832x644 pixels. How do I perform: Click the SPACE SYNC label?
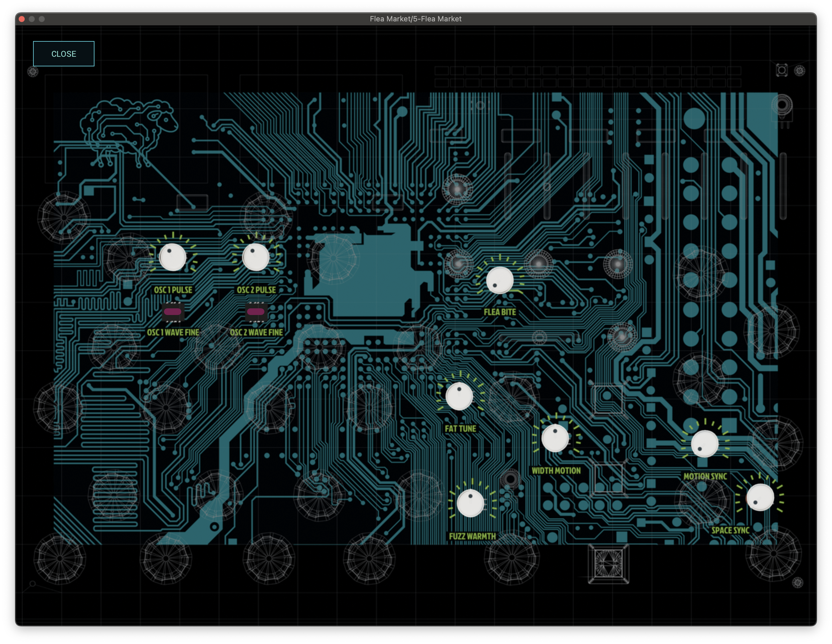[x=730, y=530]
